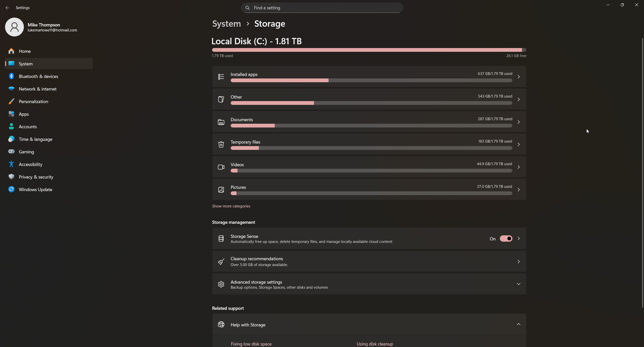
Task: Click the Find a setting search box
Action: 322,8
